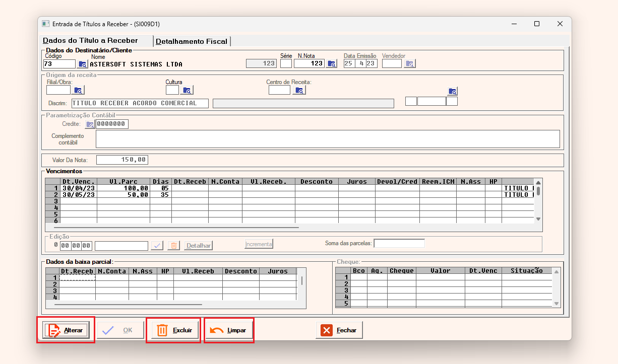Close the form with the Fechar button

point(339,330)
